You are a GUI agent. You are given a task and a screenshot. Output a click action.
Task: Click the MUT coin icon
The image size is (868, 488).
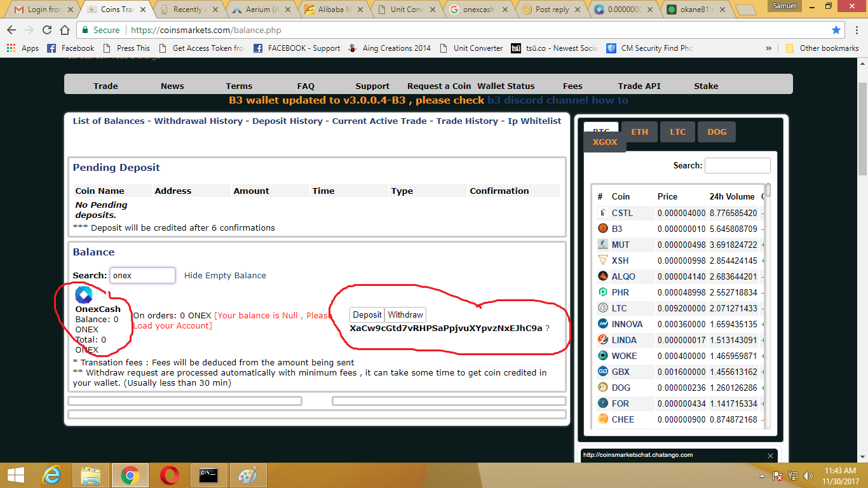pyautogui.click(x=603, y=245)
